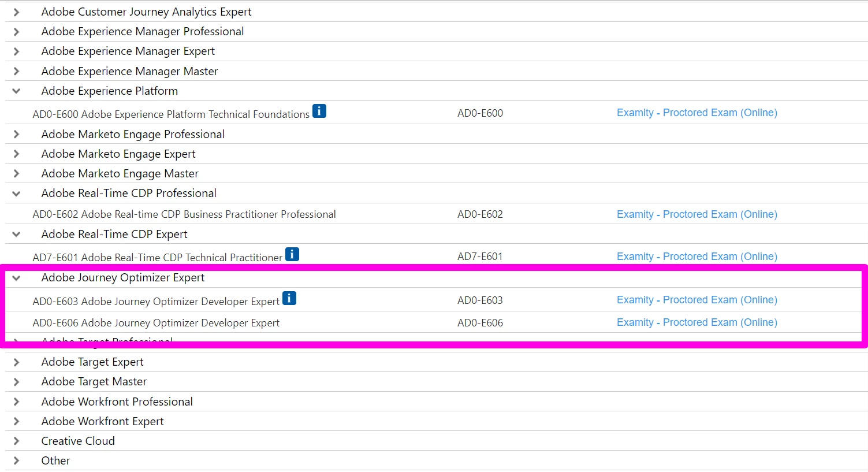
Task: Open Examity proctored exam link for AD7-E601
Action: click(x=697, y=257)
